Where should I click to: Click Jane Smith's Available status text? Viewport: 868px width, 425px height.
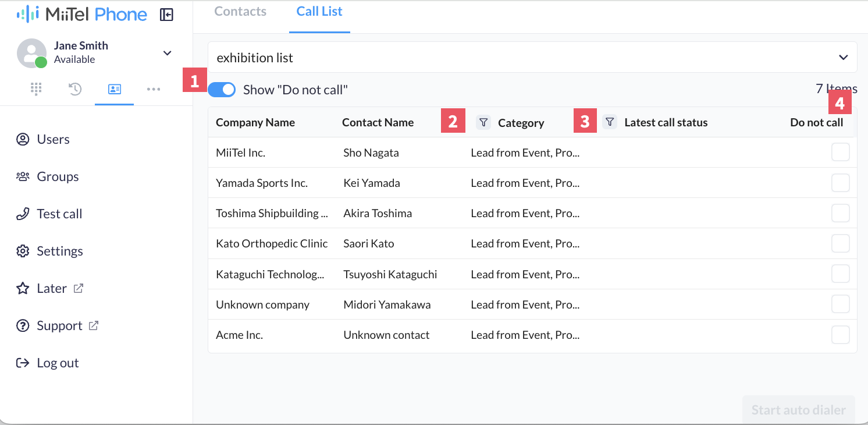[74, 59]
